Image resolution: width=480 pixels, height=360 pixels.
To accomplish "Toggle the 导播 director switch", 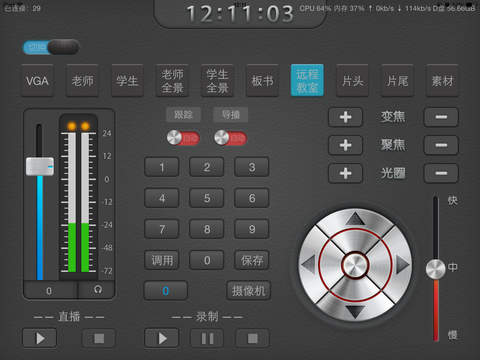I will point(230,138).
